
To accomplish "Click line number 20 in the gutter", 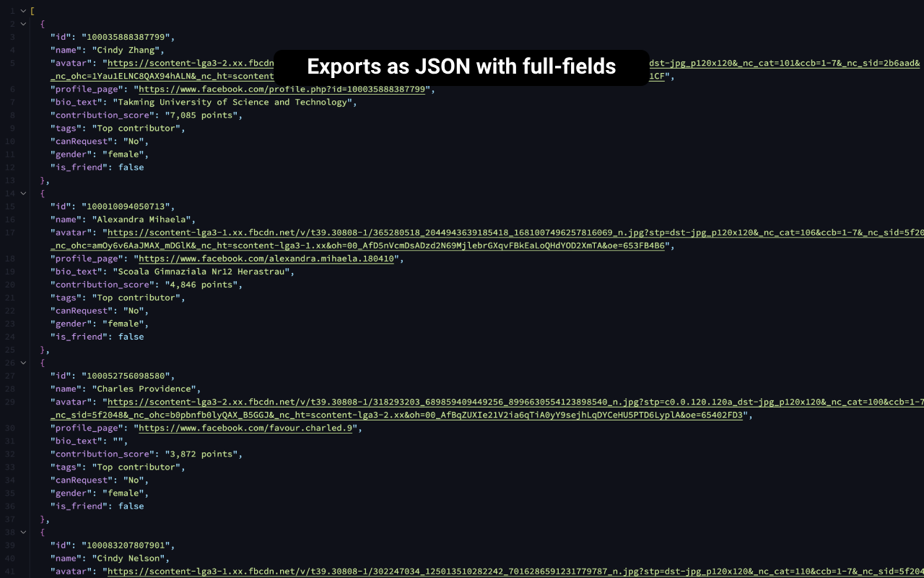I will pyautogui.click(x=11, y=285).
